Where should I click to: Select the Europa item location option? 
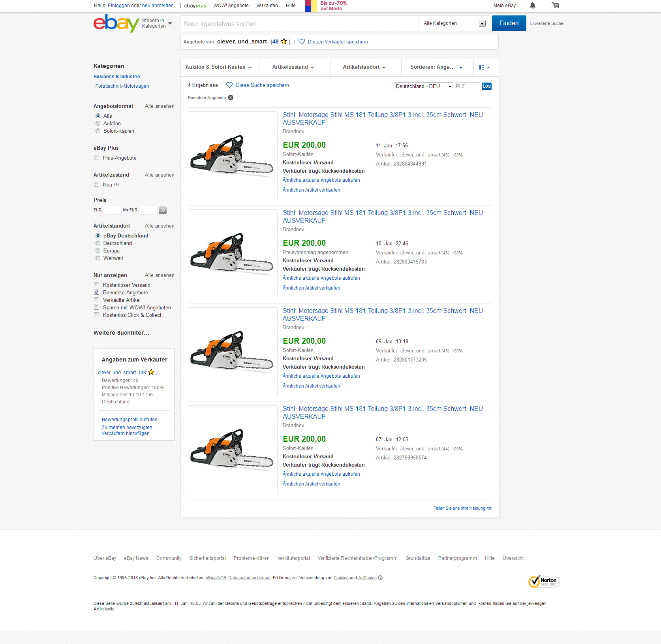click(x=98, y=251)
